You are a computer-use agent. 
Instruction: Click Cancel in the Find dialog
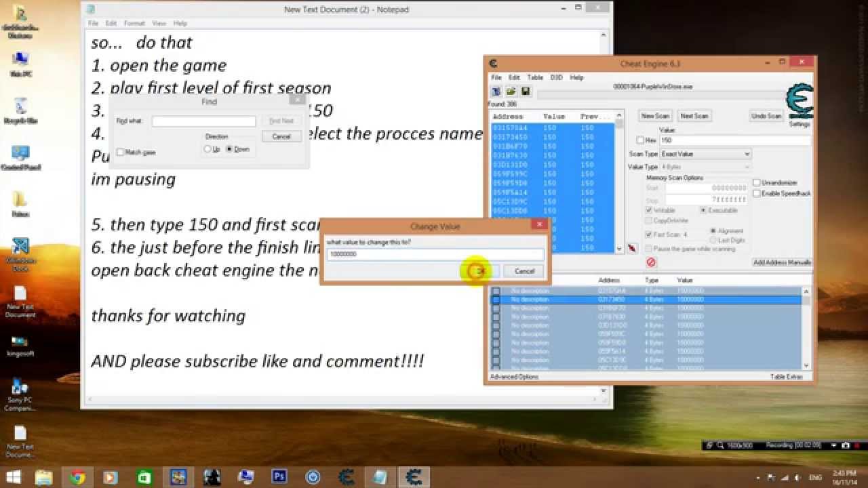pos(281,136)
